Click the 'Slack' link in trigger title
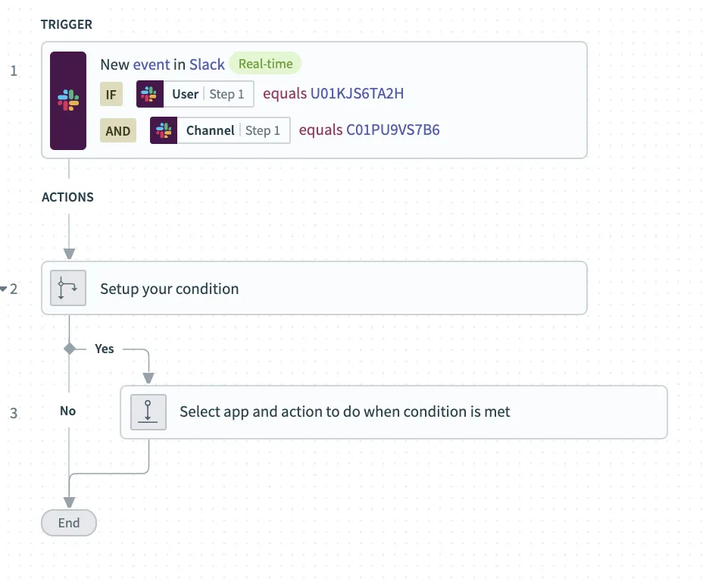 pyautogui.click(x=207, y=64)
